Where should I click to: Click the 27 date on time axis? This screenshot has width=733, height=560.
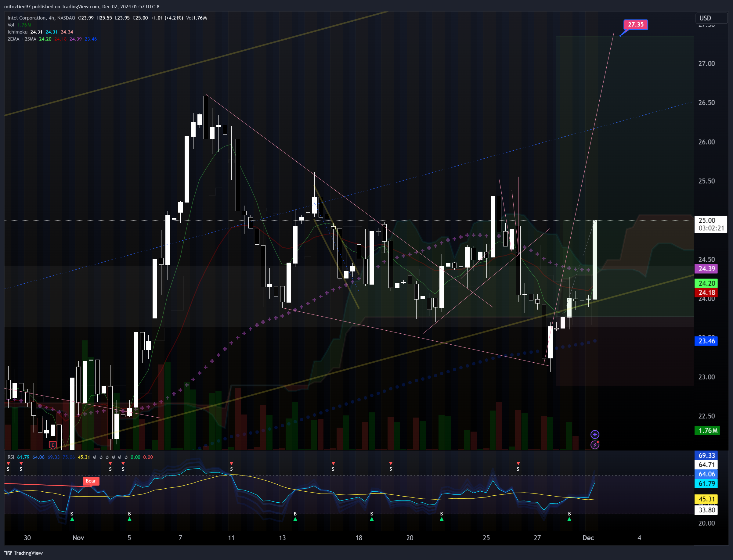click(537, 538)
